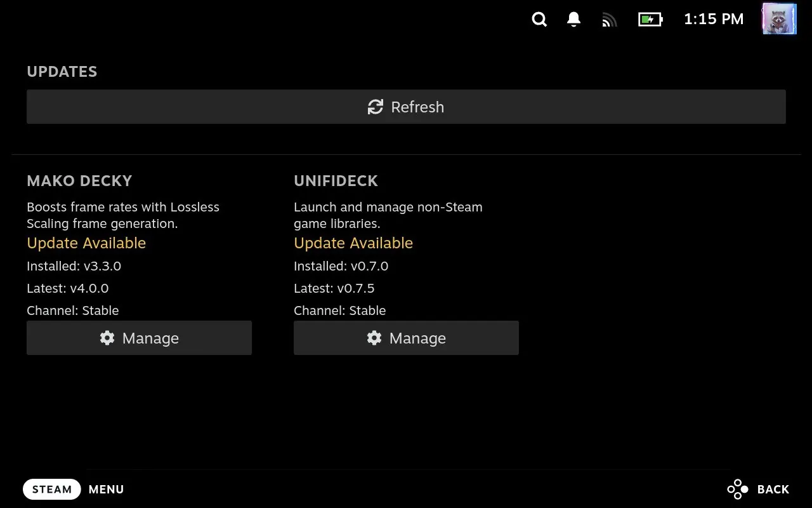Select Mako Decky's Update Available label
Viewport: 812px width, 508px height.
click(x=86, y=243)
